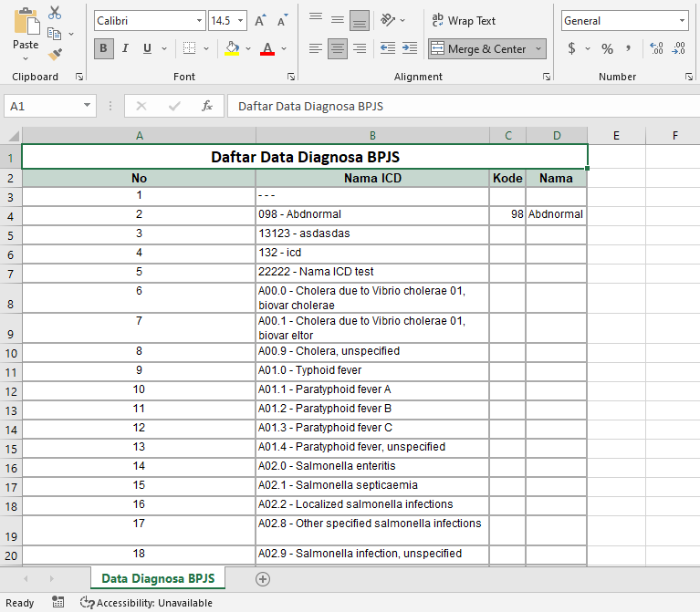Decrease the cell indent
Screen dimensions: 700x612
coord(388,48)
